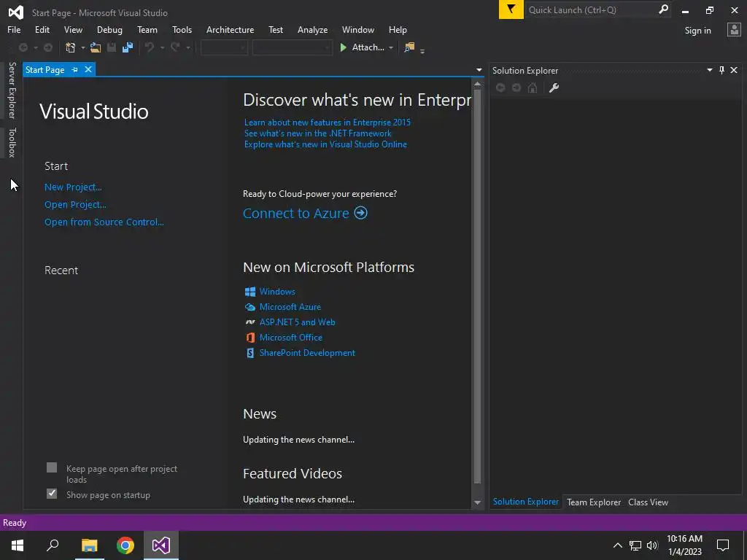Click the Redo toolbar icon
This screenshot has width=747, height=560.
[175, 47]
